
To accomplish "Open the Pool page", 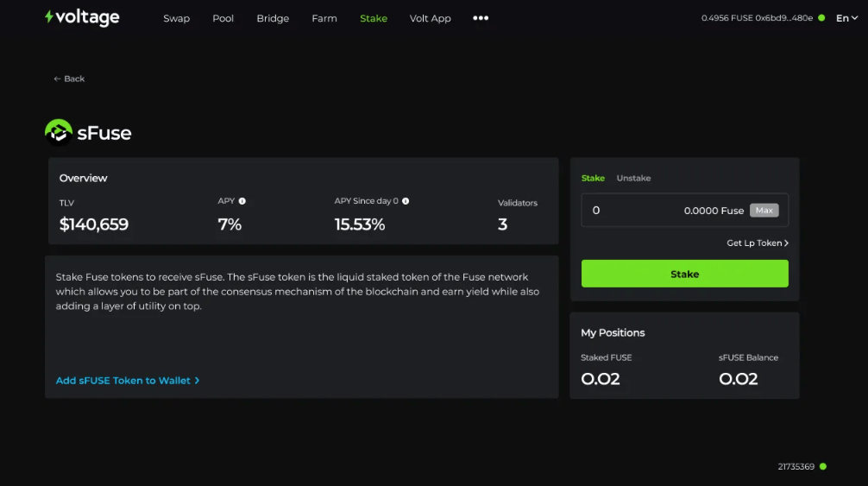I will pyautogui.click(x=223, y=18).
